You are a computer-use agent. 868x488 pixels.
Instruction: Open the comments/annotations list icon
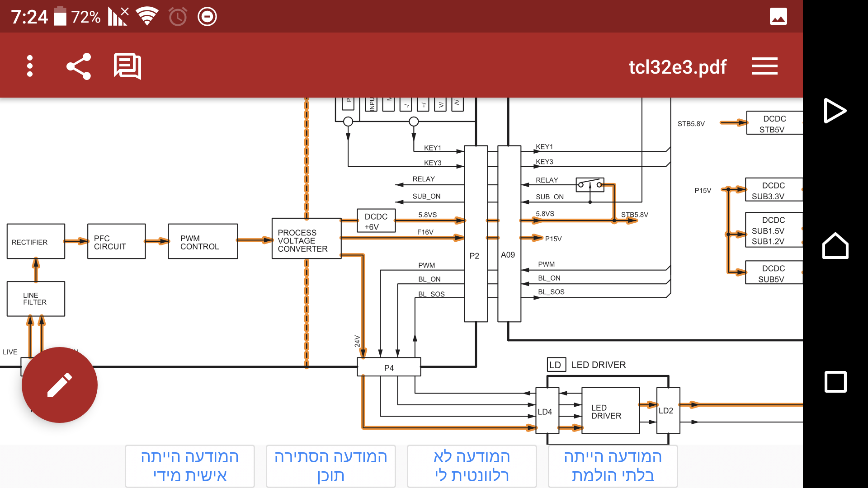coord(127,66)
